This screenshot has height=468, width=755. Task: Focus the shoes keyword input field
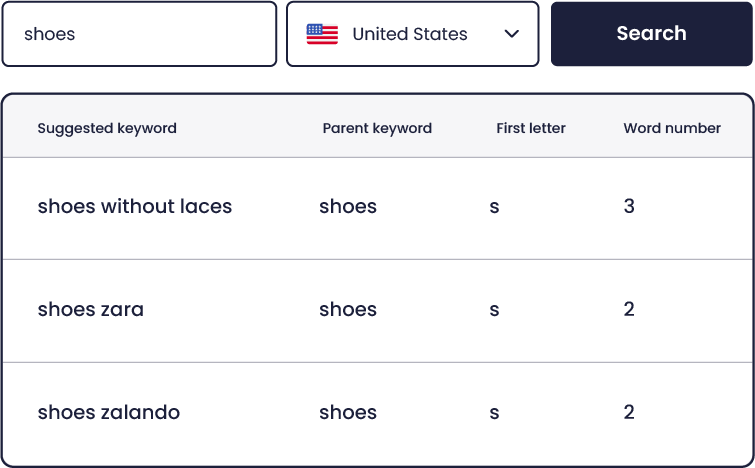[x=139, y=34]
